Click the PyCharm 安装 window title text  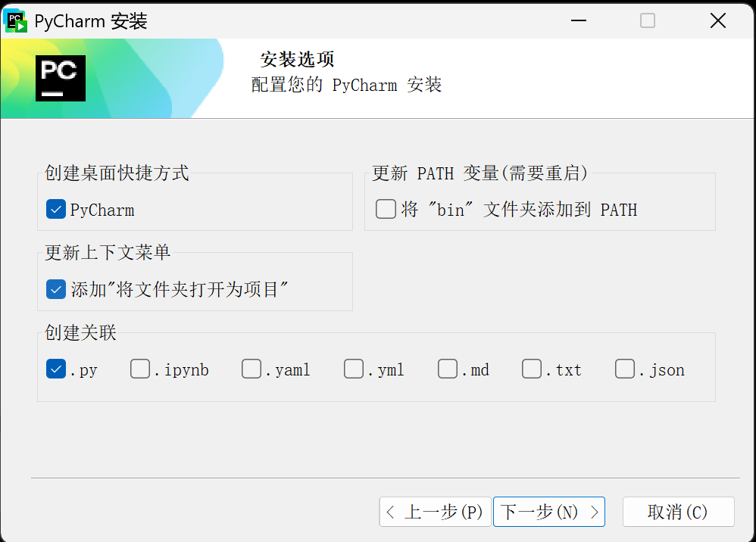(91, 21)
